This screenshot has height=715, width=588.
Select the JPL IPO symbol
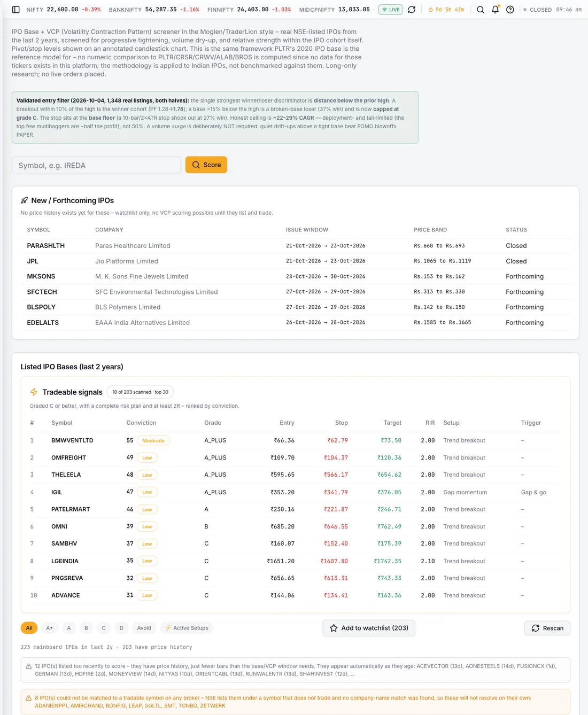click(x=33, y=261)
